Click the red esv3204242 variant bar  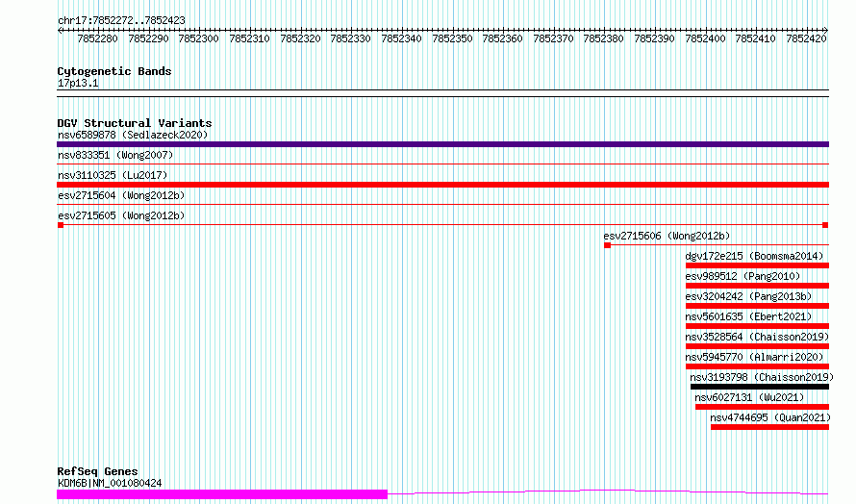757,306
